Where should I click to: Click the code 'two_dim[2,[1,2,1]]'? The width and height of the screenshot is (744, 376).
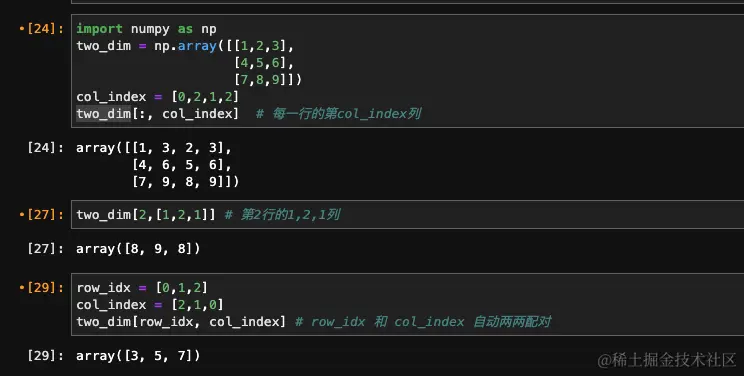146,215
